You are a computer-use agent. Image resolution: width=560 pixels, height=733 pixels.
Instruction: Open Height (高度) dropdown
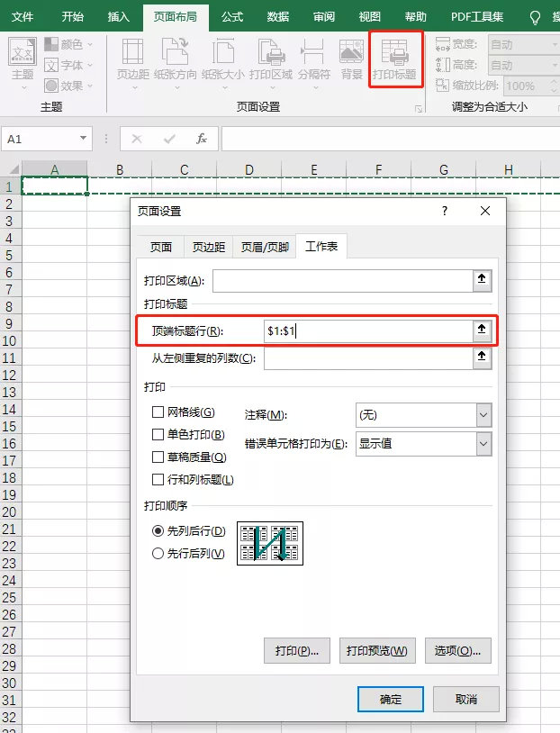555,65
